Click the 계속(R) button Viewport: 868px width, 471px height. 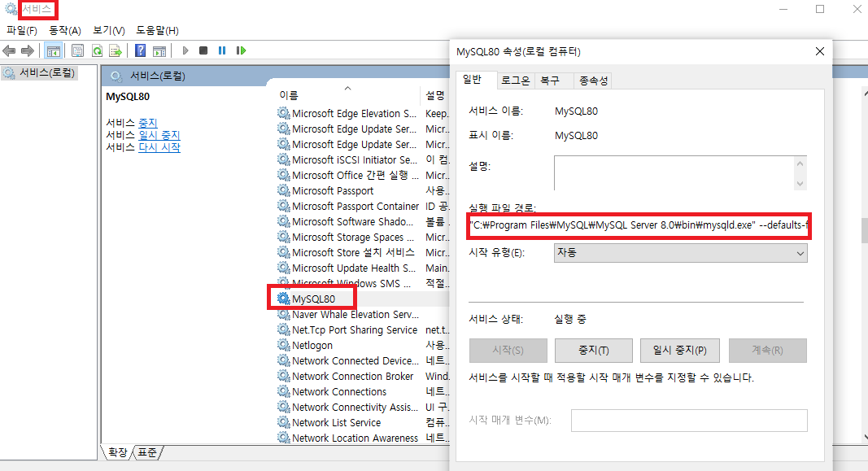pos(767,351)
